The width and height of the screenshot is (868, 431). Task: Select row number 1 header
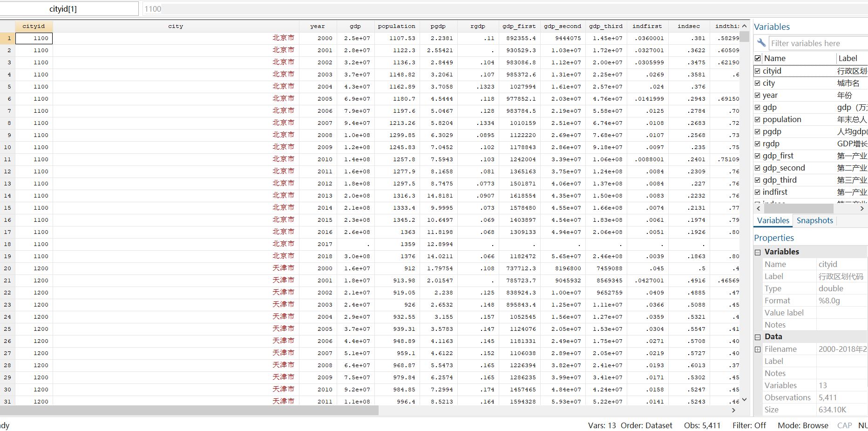tap(8, 38)
